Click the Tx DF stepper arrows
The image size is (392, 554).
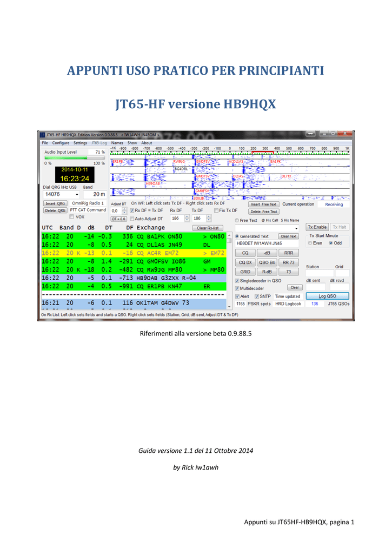click(209, 219)
